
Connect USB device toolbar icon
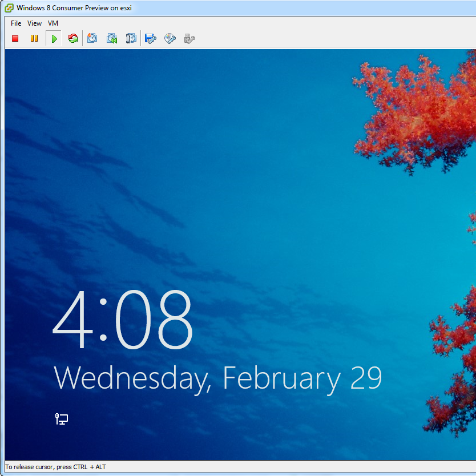189,39
